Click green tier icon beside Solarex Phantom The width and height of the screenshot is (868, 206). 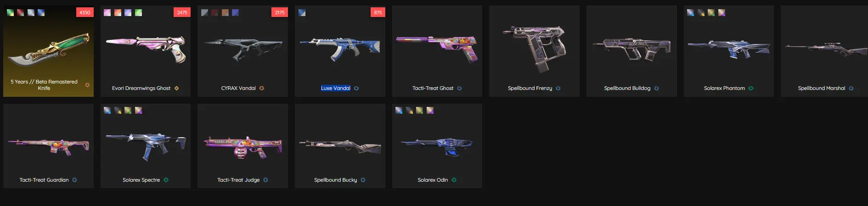pyautogui.click(x=751, y=88)
